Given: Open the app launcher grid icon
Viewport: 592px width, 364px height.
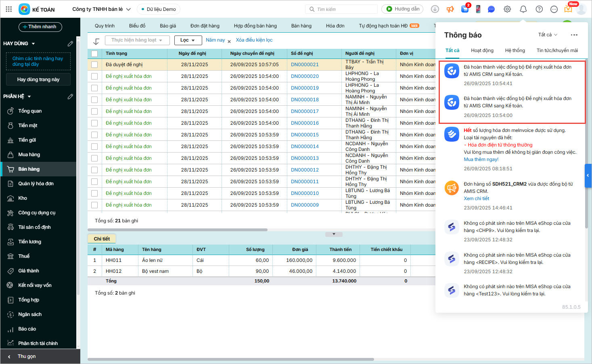Looking at the screenshot, I should (9, 9).
